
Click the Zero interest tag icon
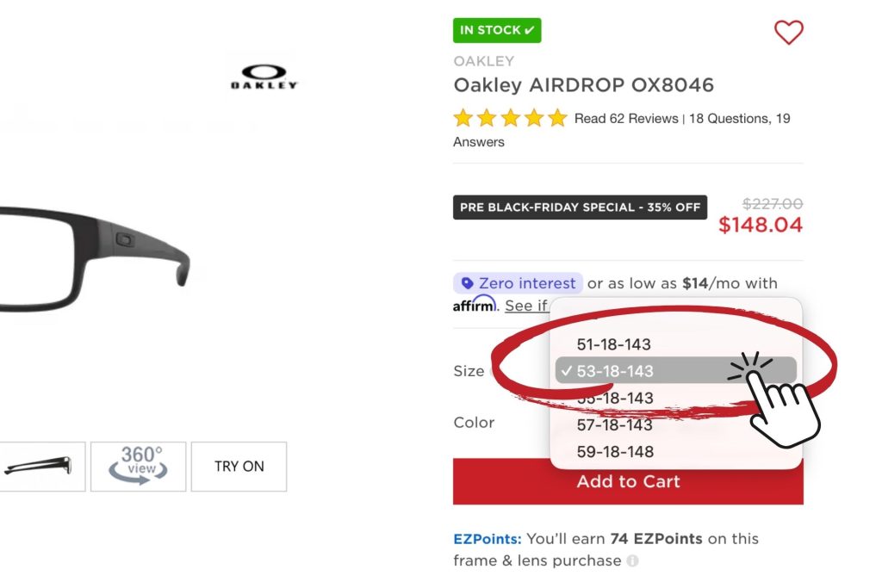[x=468, y=283]
